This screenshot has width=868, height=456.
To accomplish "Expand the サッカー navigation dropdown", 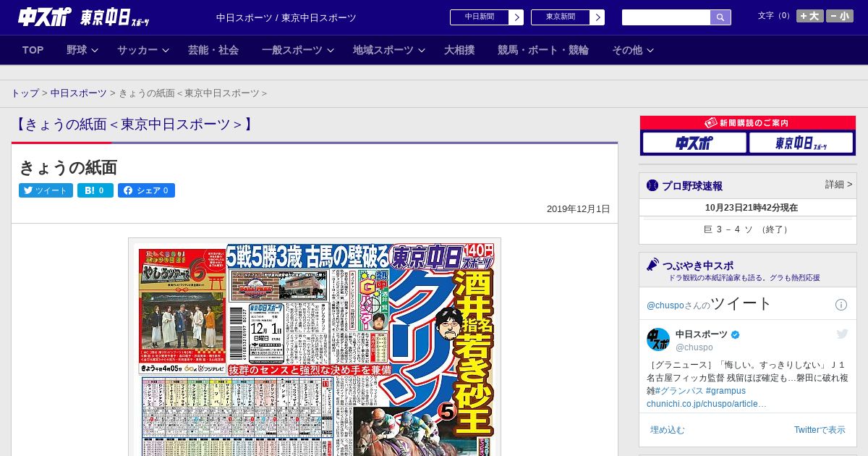I will point(142,50).
